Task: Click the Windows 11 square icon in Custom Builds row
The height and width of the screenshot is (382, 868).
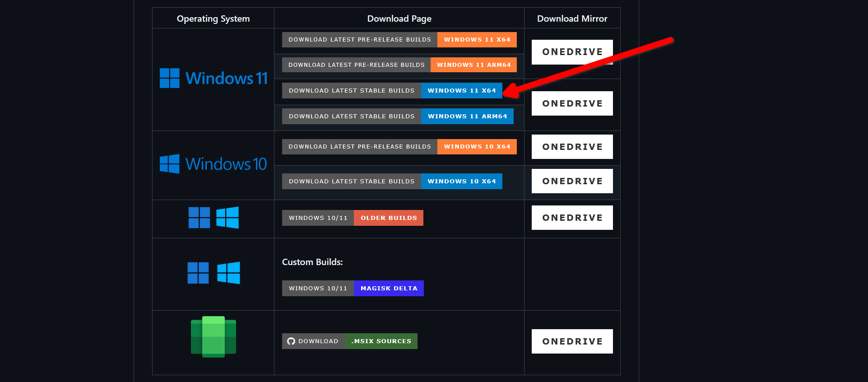Action: click(198, 273)
